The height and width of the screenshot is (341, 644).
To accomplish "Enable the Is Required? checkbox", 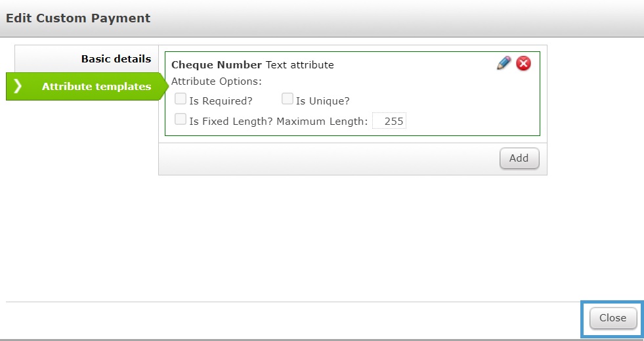I will (x=180, y=99).
